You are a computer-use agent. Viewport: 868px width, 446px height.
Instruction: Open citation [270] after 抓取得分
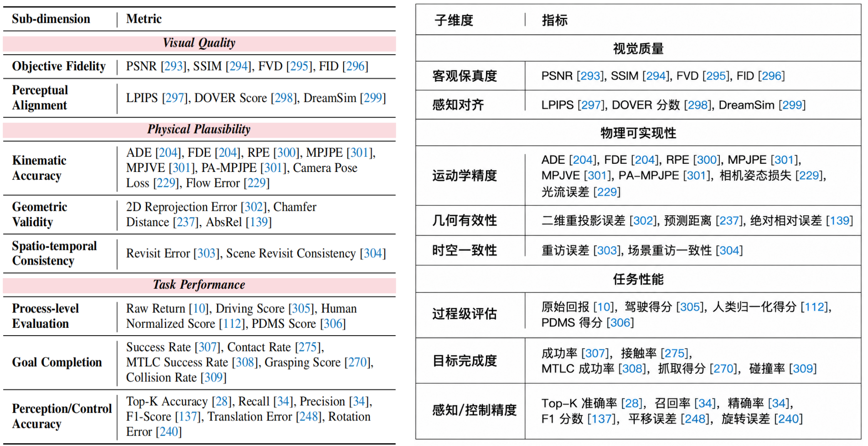click(723, 369)
